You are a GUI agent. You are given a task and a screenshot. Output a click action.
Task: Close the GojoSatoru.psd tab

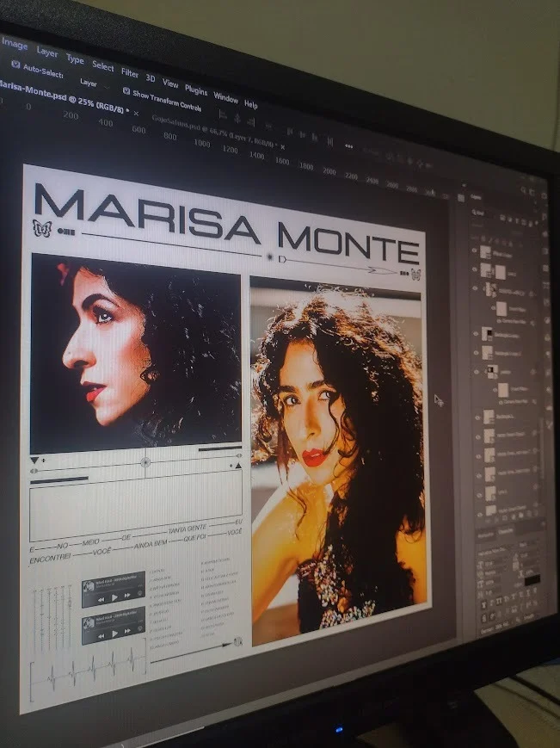point(282,147)
